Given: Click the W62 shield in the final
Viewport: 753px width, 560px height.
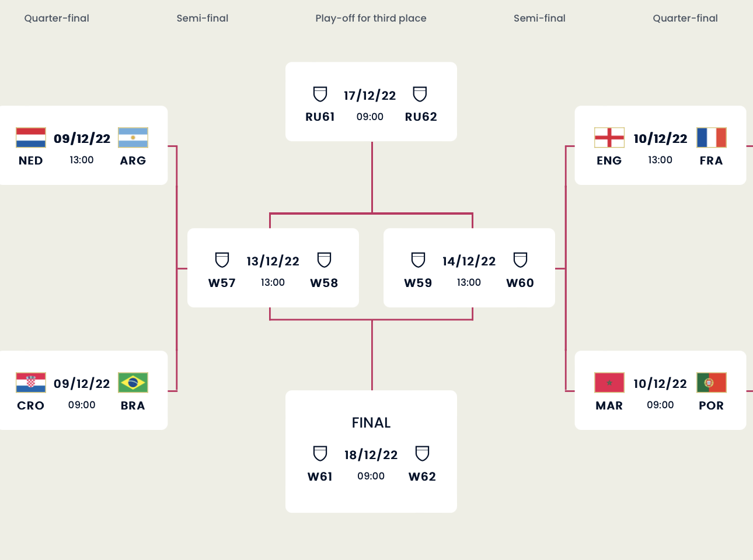Looking at the screenshot, I should (422, 453).
